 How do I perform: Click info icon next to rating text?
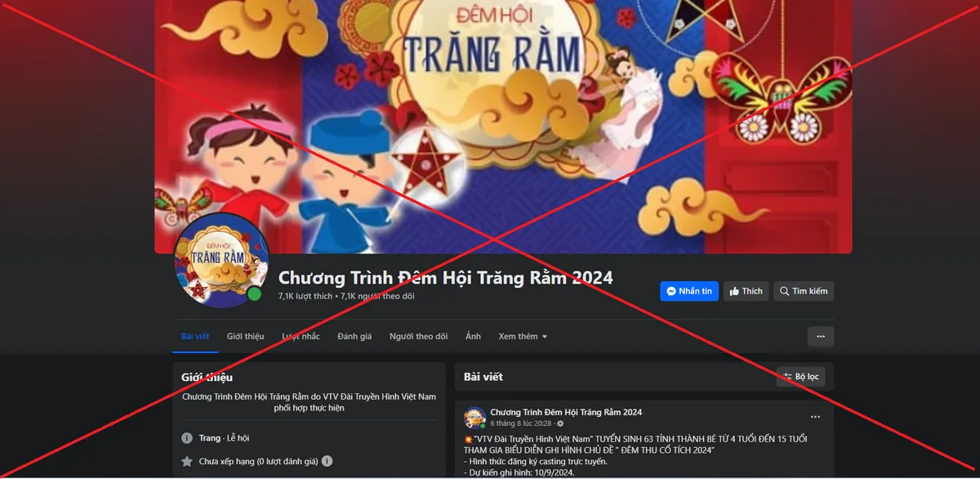(x=327, y=461)
